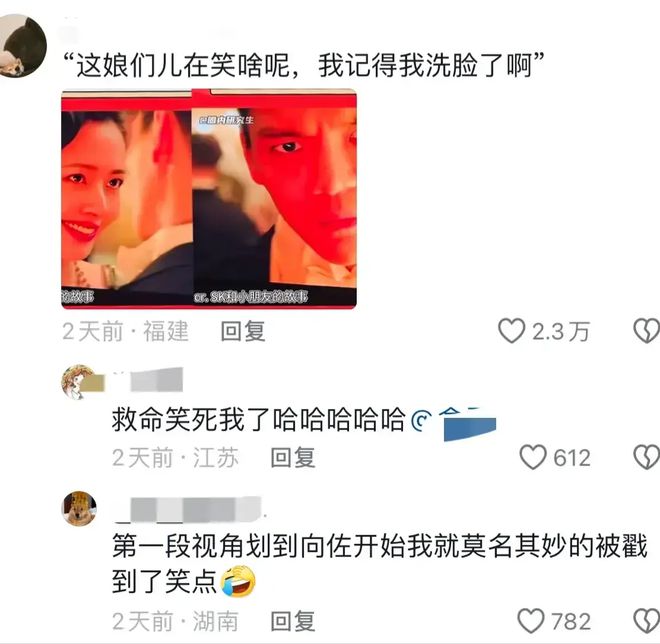The height and width of the screenshot is (644, 660).
Task: Open the blurred username of the 湖南 commenter
Action: [x=189, y=510]
